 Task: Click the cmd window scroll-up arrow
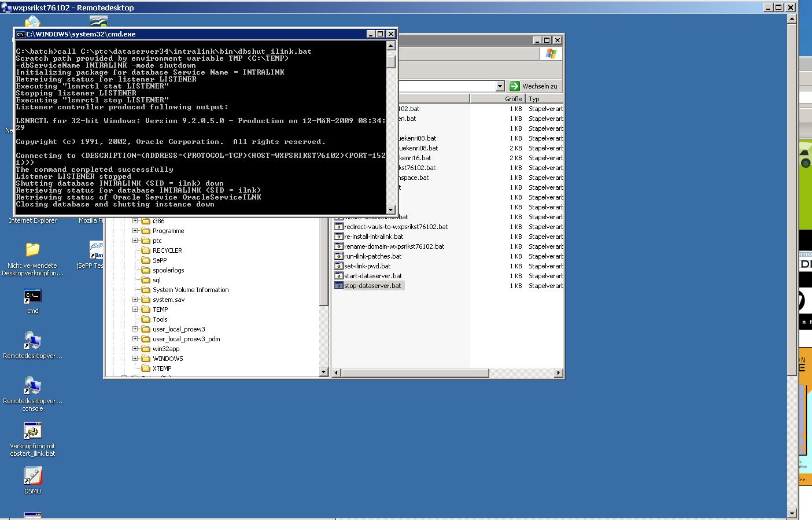click(391, 46)
